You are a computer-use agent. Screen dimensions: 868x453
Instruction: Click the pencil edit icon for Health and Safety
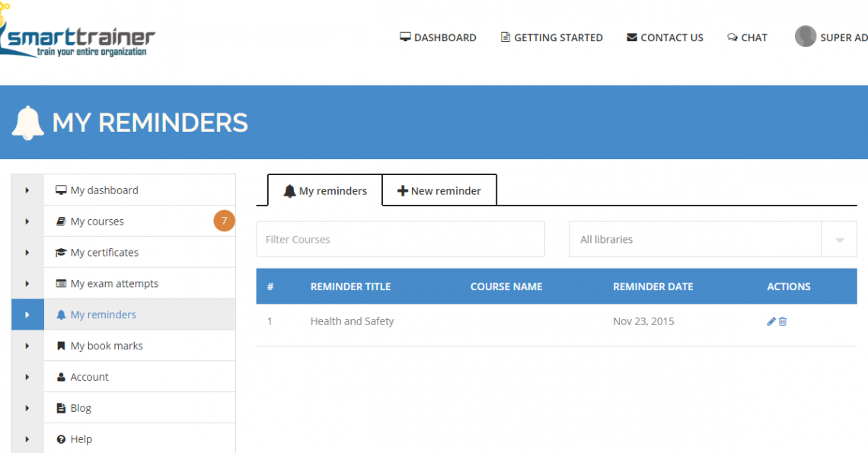pos(771,321)
